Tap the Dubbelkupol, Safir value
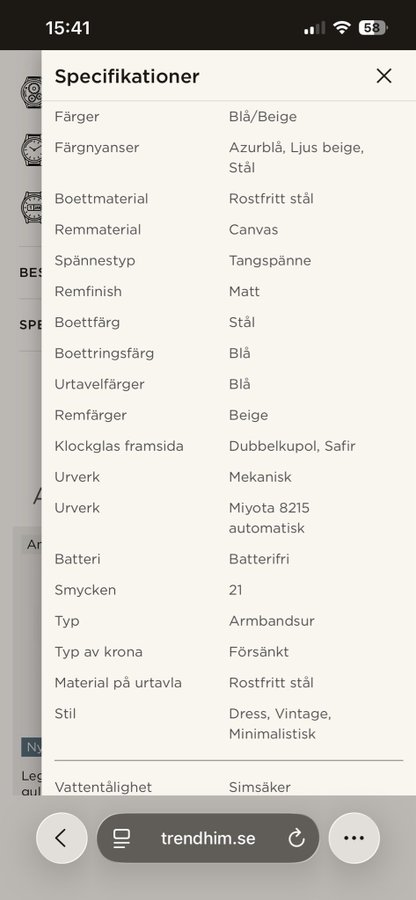 [x=292, y=446]
